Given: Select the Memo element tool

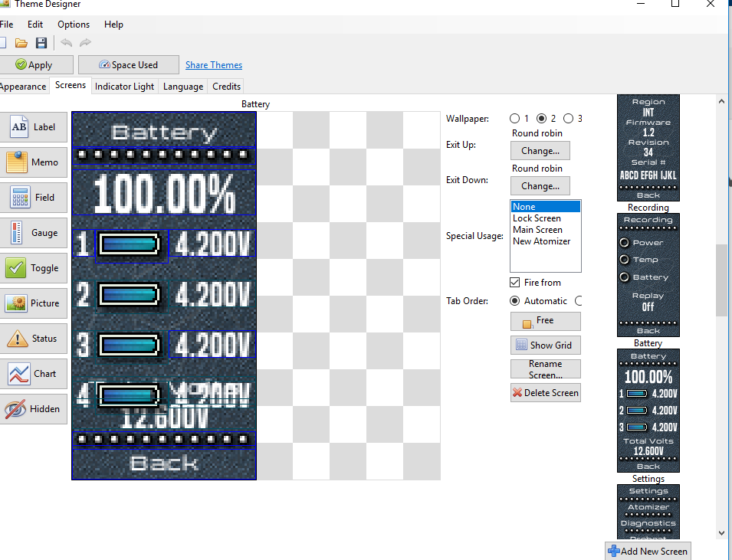Looking at the screenshot, I should click(33, 162).
